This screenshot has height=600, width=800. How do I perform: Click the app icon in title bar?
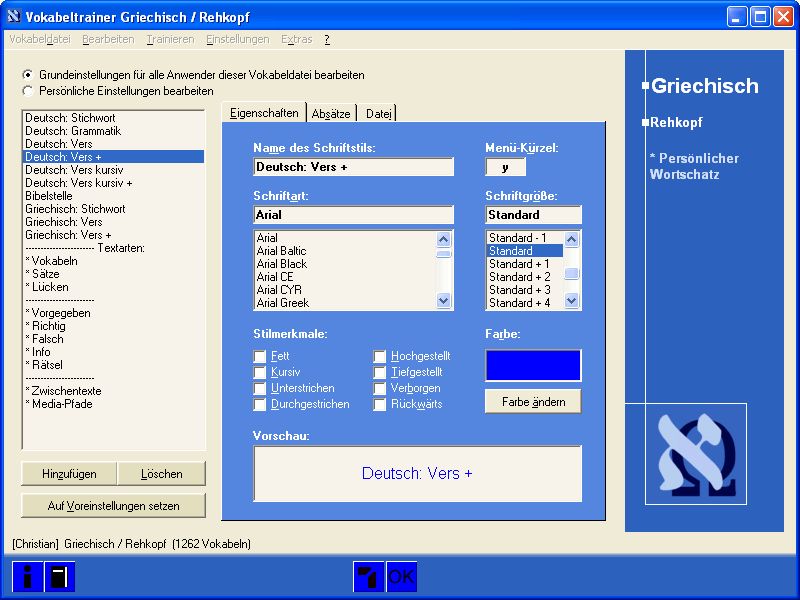14,17
